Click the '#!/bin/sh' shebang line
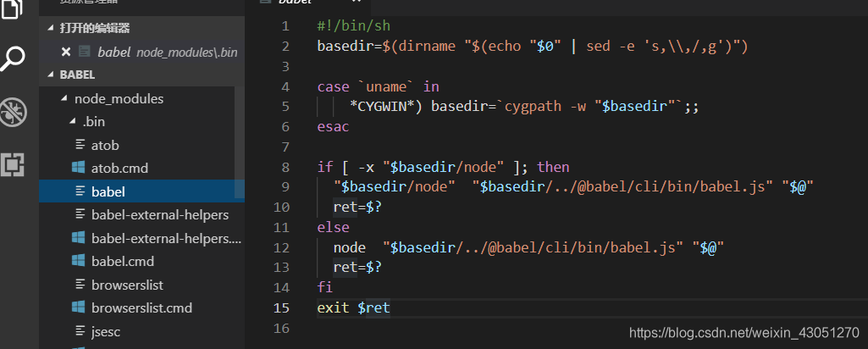The width and height of the screenshot is (868, 349). tap(354, 26)
